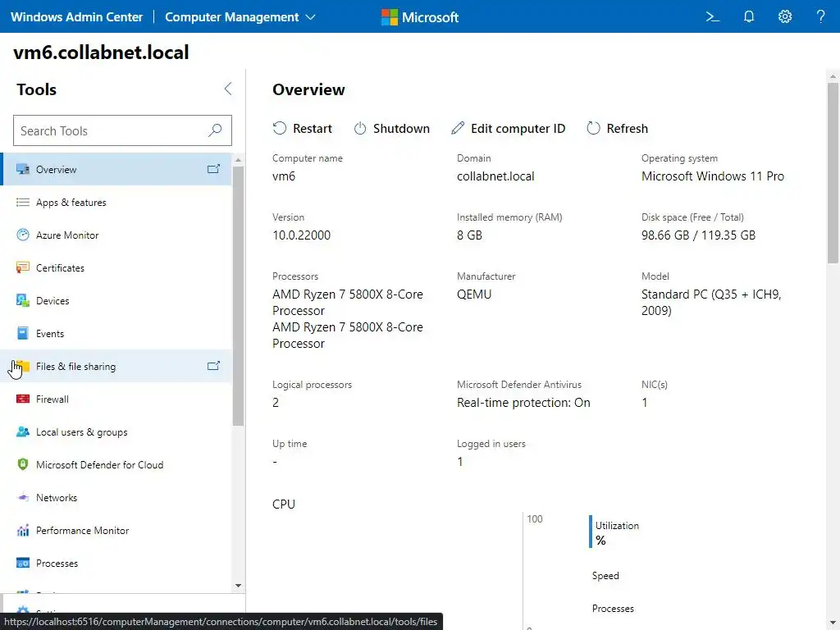Click the Local users & groups icon

pyautogui.click(x=22, y=431)
